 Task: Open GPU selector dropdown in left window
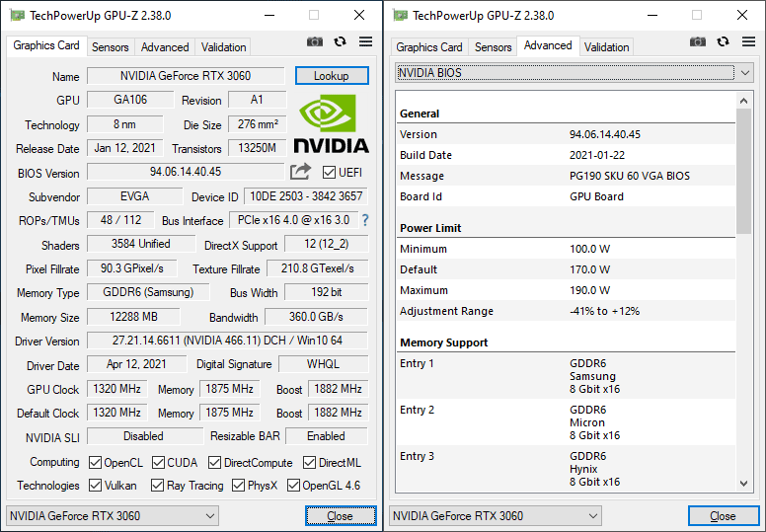pyautogui.click(x=113, y=516)
